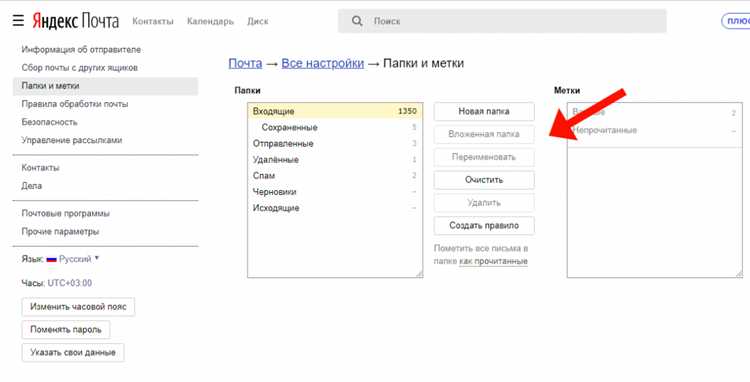Open the Календарь header link
The height and width of the screenshot is (382, 750).
point(210,21)
